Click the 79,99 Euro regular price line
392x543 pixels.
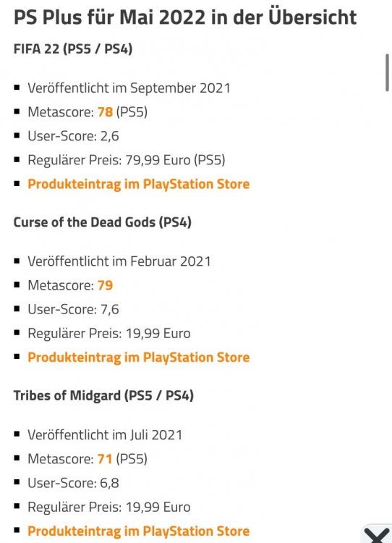coord(127,160)
